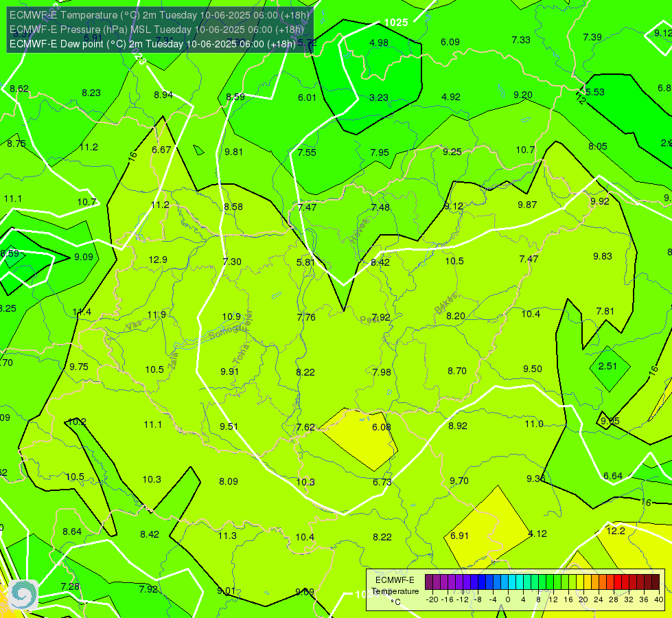Click the Zala county label
Screen dimensions: 672x618
(x=173, y=360)
